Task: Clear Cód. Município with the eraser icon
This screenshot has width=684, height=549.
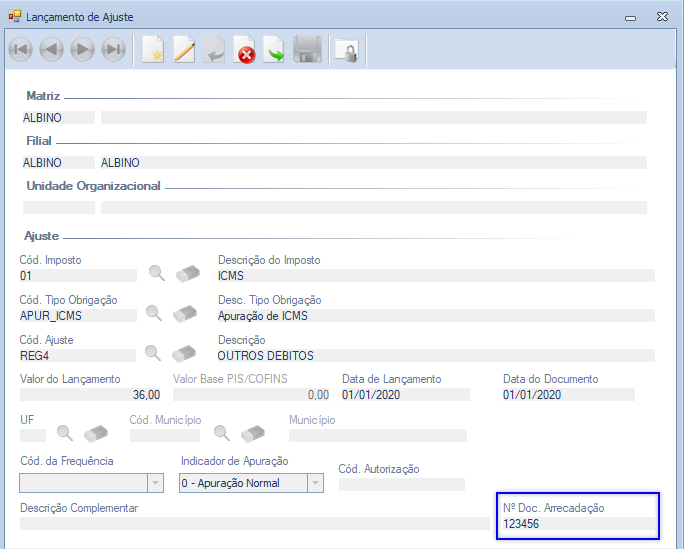Action: pyautogui.click(x=253, y=433)
